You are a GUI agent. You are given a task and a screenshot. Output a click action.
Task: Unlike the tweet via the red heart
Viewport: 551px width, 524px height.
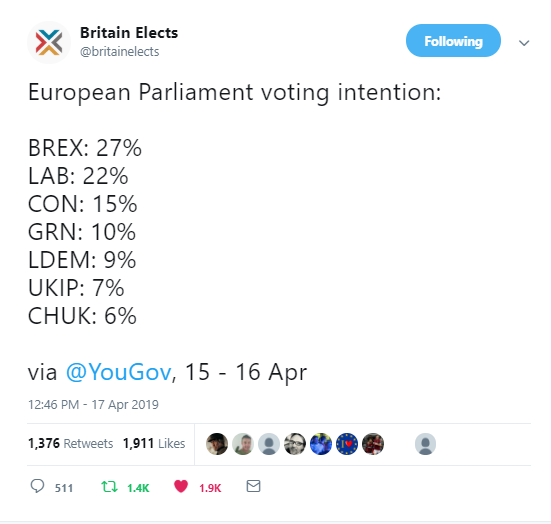[181, 486]
